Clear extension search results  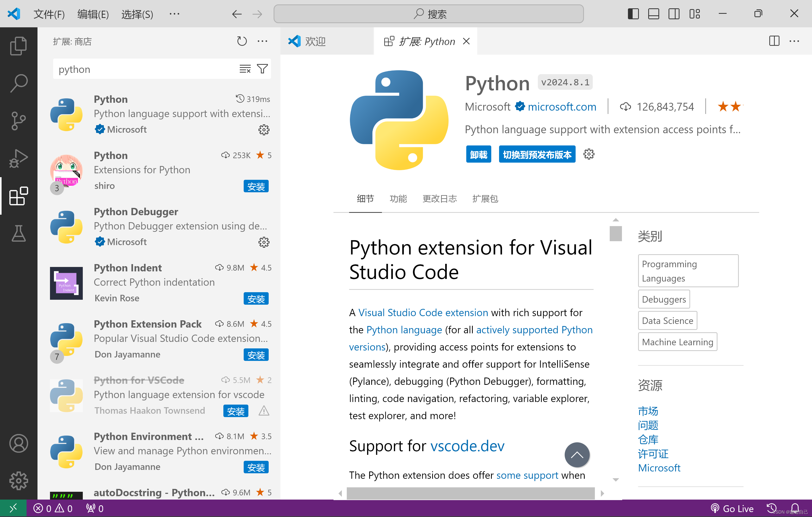245,69
